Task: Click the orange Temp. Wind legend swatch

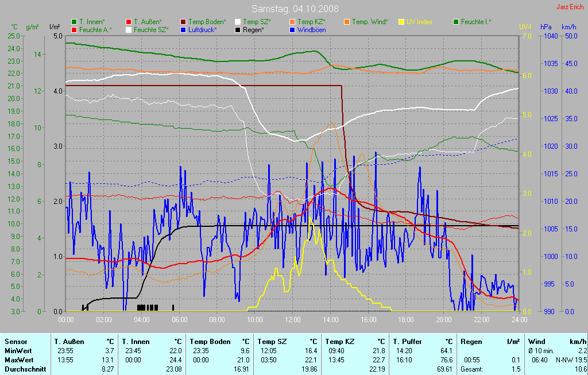Action: click(347, 22)
